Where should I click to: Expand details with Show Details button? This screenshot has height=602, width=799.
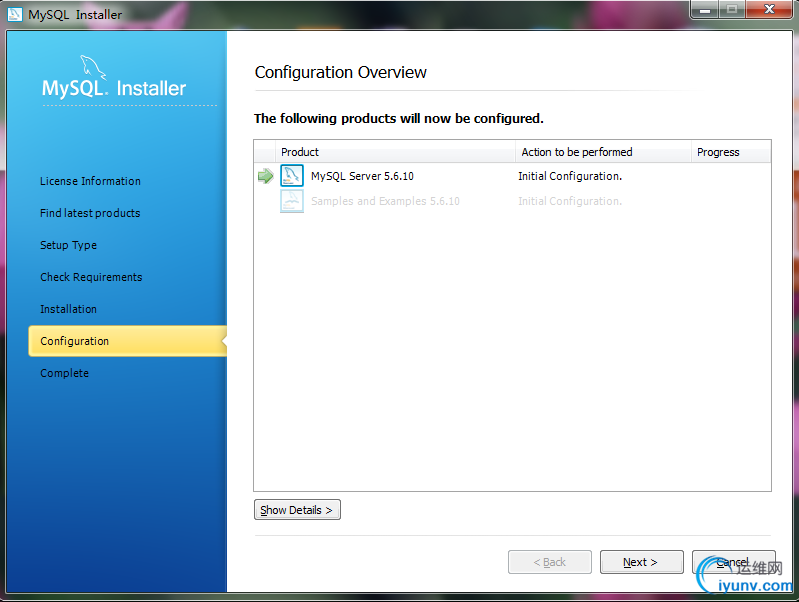[x=297, y=510]
